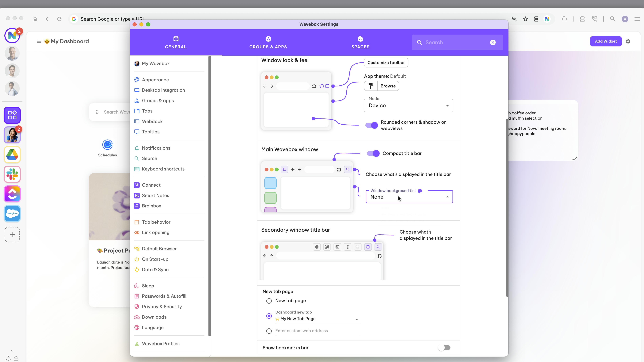Click the Browse app theme button
The width and height of the screenshot is (644, 362).
[388, 86]
